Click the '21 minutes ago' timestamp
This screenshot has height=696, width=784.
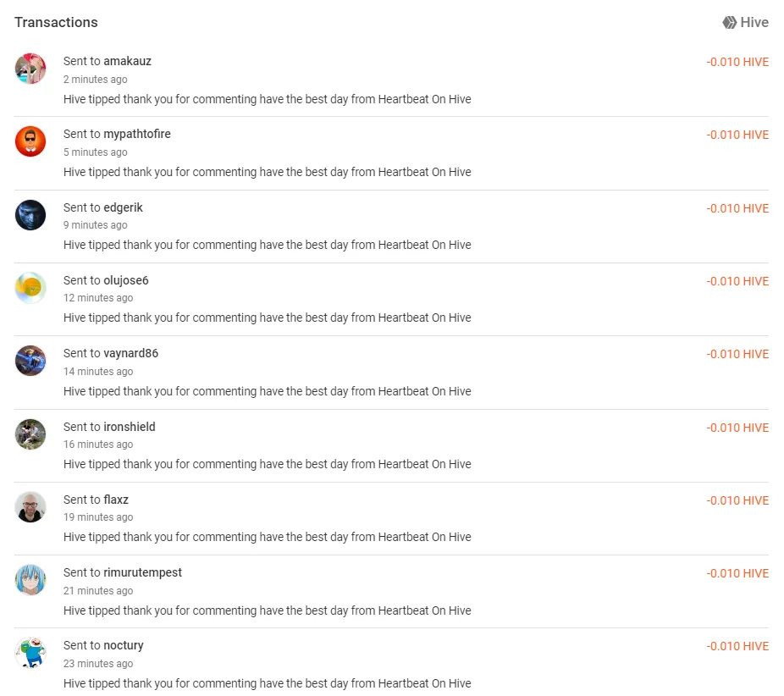point(98,591)
